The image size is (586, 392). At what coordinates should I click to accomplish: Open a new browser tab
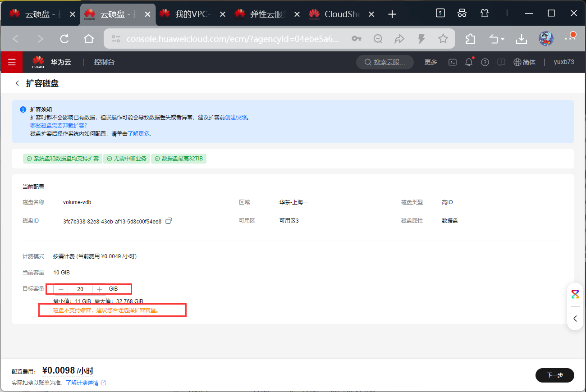pyautogui.click(x=392, y=14)
